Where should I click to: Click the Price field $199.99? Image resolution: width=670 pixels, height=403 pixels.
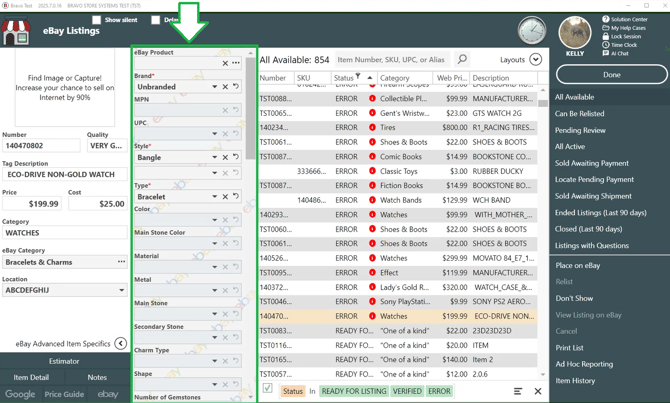pos(32,204)
